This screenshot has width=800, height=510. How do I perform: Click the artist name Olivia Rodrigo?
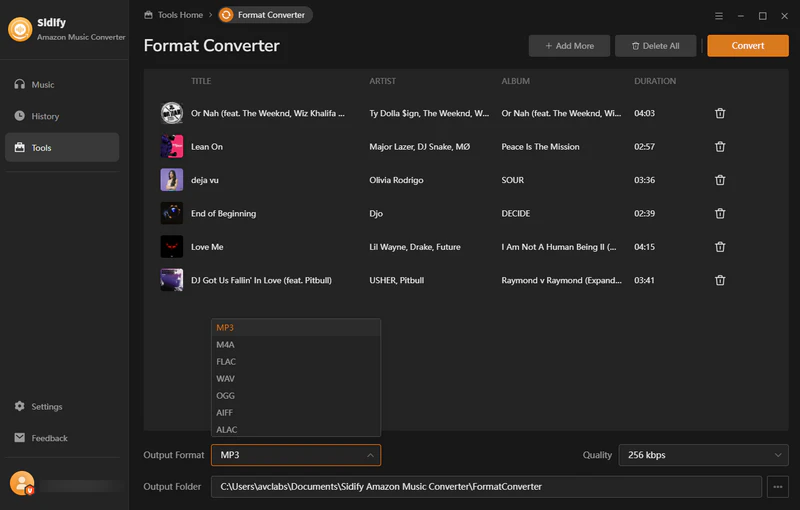(396, 180)
